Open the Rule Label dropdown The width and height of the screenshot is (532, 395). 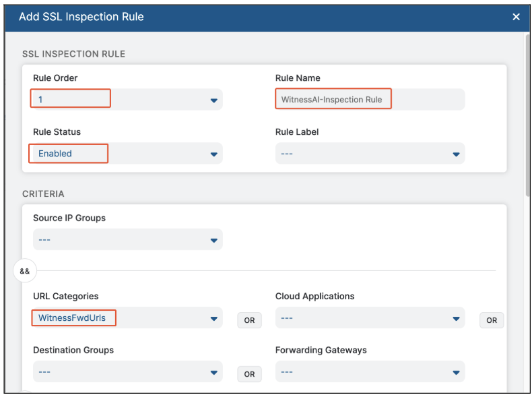tap(370, 154)
